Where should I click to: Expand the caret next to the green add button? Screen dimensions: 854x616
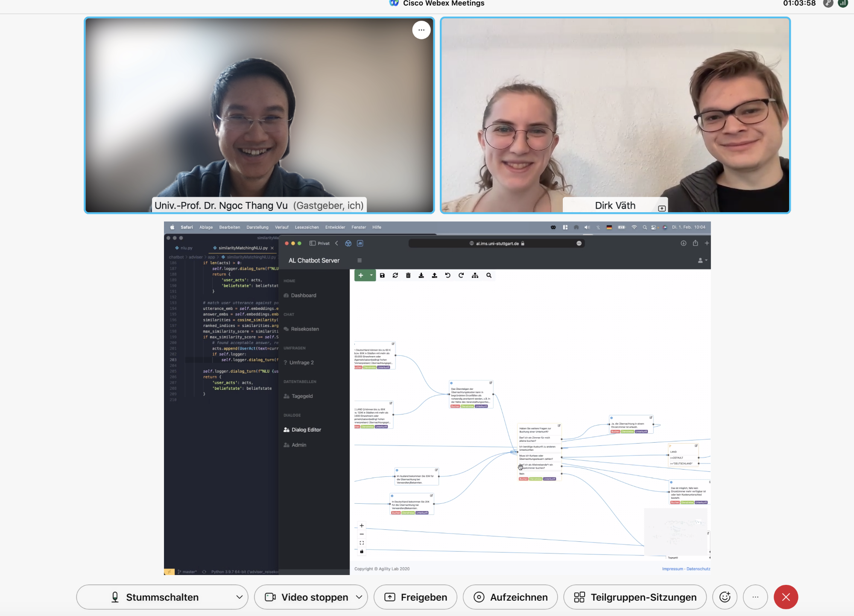pyautogui.click(x=371, y=275)
